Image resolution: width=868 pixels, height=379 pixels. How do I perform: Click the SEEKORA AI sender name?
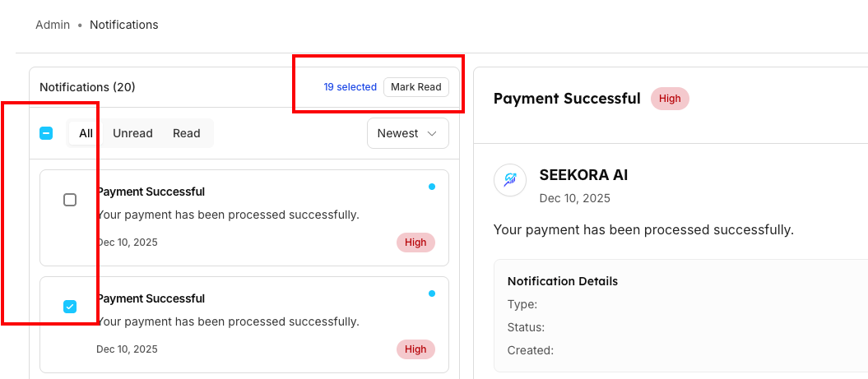click(583, 175)
